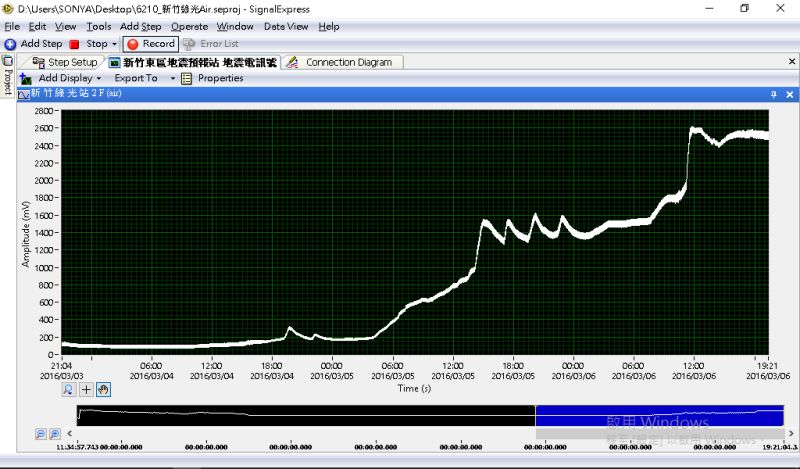Image resolution: width=800 pixels, height=469 pixels.
Task: Open the Edit menu
Action: click(x=37, y=27)
